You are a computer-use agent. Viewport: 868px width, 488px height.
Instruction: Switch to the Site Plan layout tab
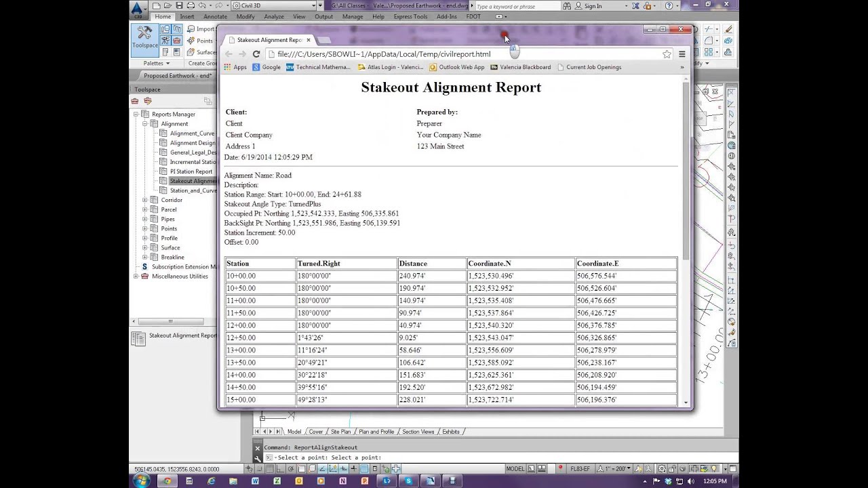pos(340,432)
